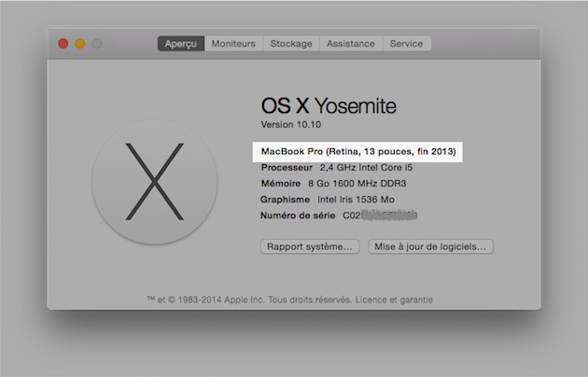Screen dimensions: 588x377
Task: Open the Licence et garantie link
Action: pos(394,300)
